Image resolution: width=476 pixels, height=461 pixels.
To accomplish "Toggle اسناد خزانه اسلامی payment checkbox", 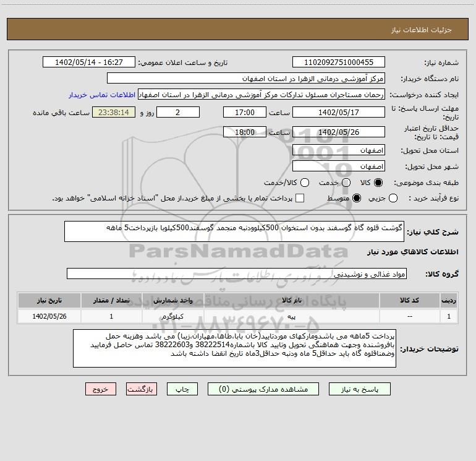I will [x=300, y=198].
